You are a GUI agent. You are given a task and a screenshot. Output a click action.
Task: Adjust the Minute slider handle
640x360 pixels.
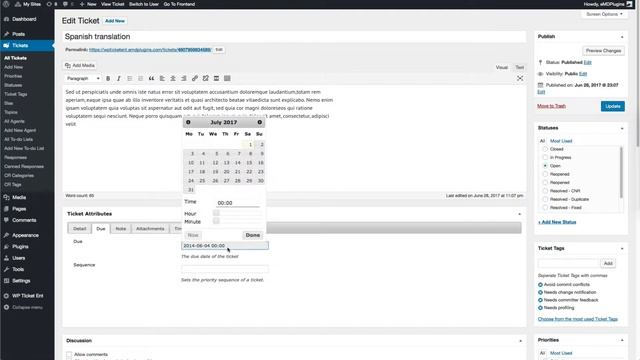[216, 221]
